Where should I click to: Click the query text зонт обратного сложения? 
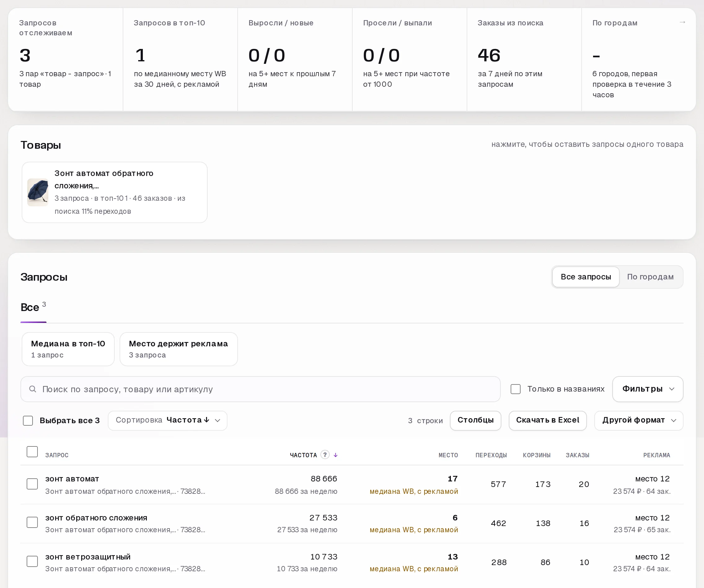96,518
